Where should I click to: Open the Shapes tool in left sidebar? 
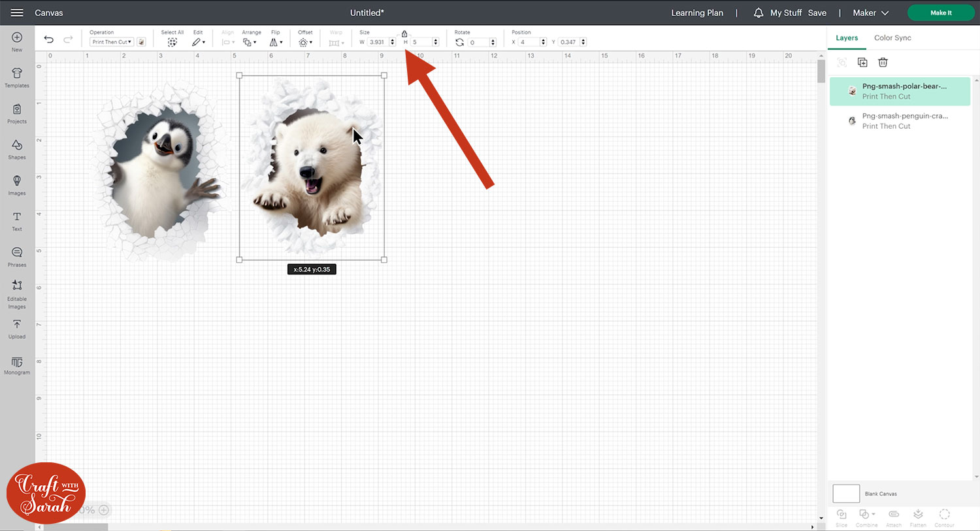(17, 148)
